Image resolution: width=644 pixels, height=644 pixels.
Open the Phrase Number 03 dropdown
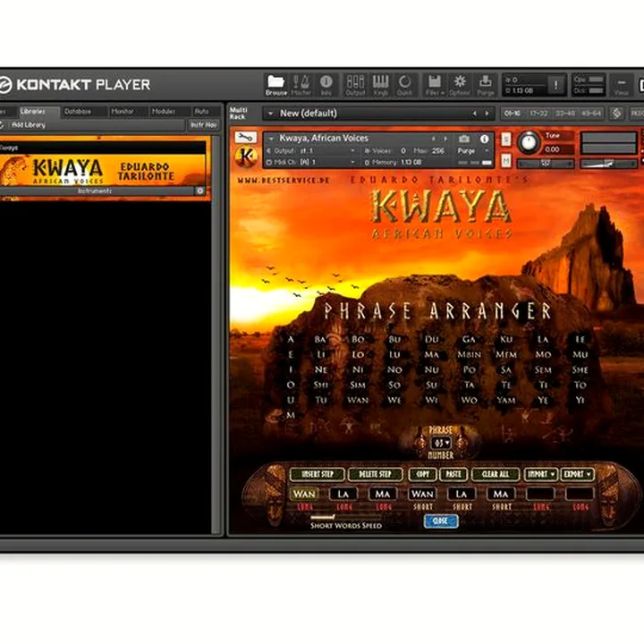[x=441, y=443]
